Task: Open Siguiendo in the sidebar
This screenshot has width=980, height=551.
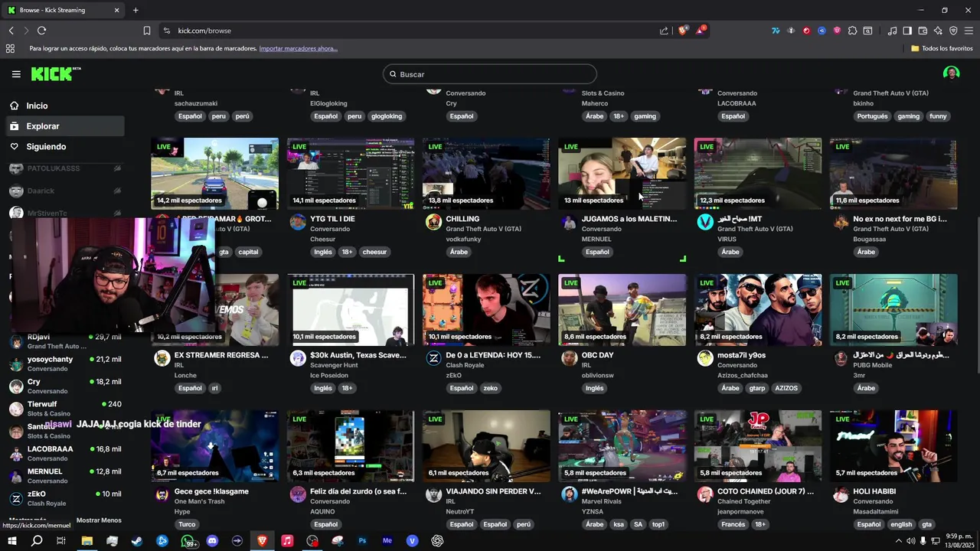Action: [x=66, y=146]
